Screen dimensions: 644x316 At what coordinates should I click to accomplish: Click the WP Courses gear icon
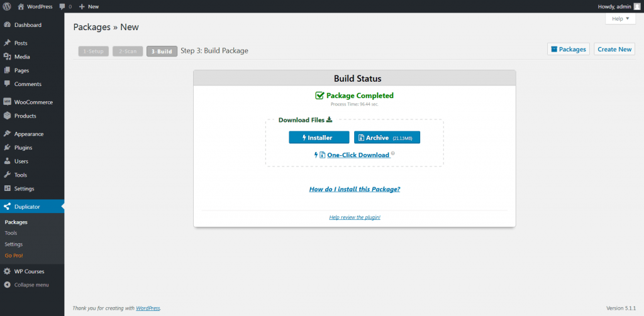(x=7, y=271)
